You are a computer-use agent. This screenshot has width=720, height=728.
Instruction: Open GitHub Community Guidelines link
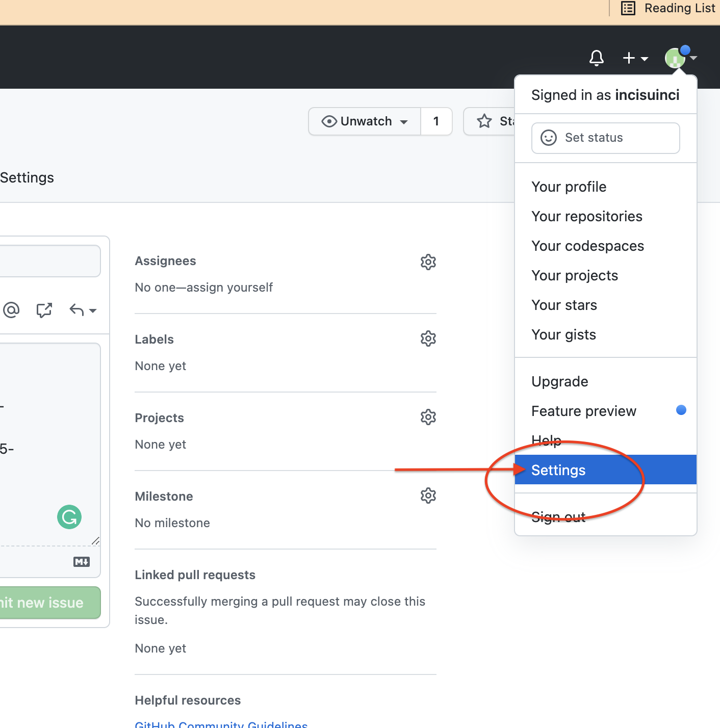tap(221, 724)
